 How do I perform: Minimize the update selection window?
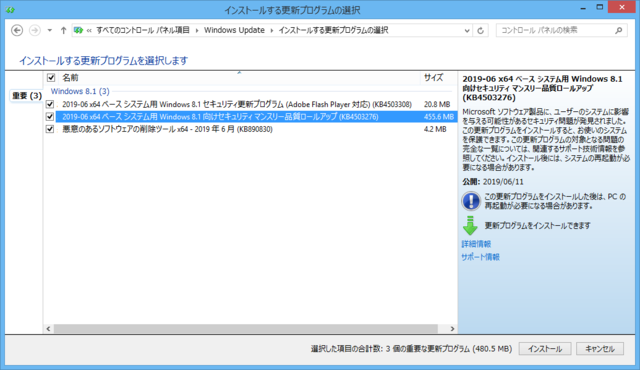tap(583, 8)
